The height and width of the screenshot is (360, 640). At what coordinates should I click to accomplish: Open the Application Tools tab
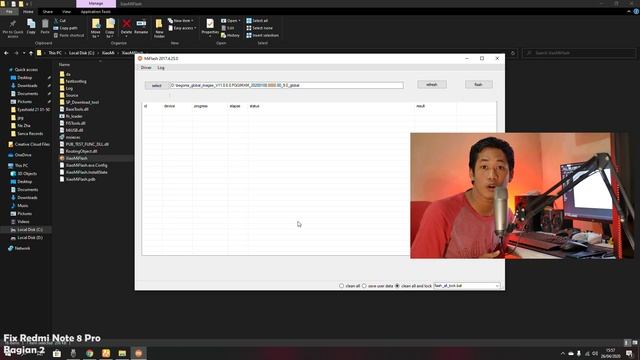pos(96,11)
